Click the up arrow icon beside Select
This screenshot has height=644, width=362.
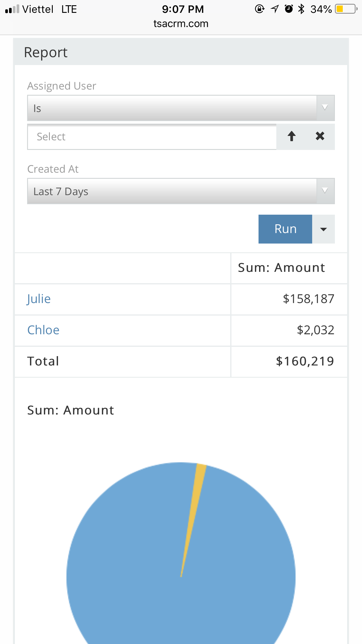coord(291,136)
